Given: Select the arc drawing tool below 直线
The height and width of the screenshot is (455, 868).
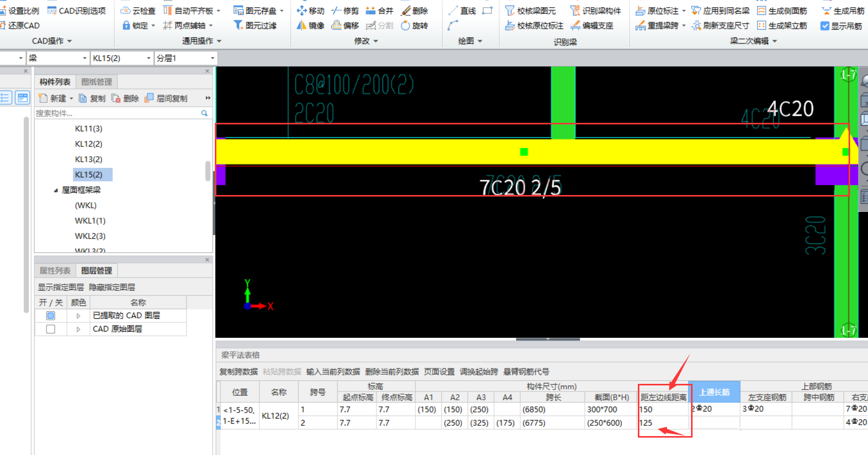Looking at the screenshot, I should click(453, 25).
